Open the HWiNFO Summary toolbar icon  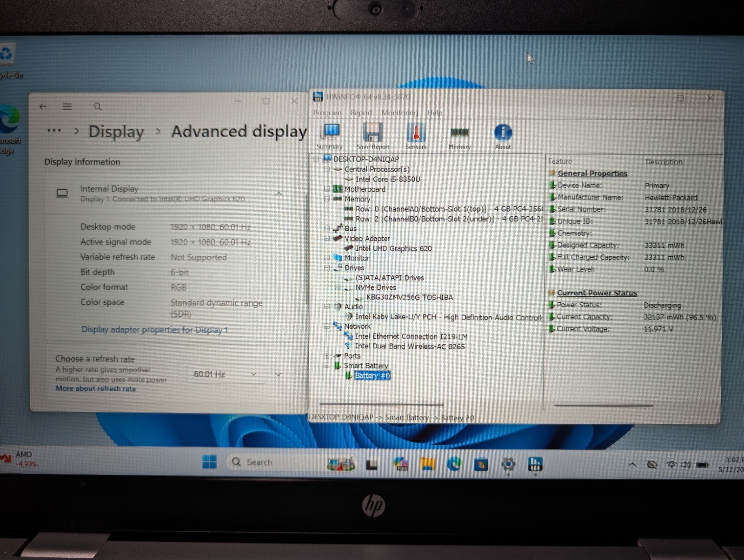(330, 136)
